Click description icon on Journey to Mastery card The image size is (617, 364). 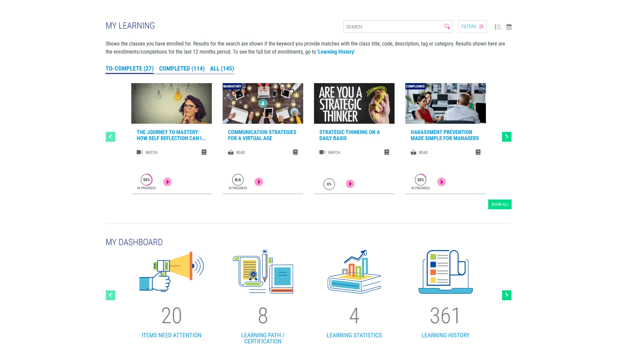pos(204,152)
